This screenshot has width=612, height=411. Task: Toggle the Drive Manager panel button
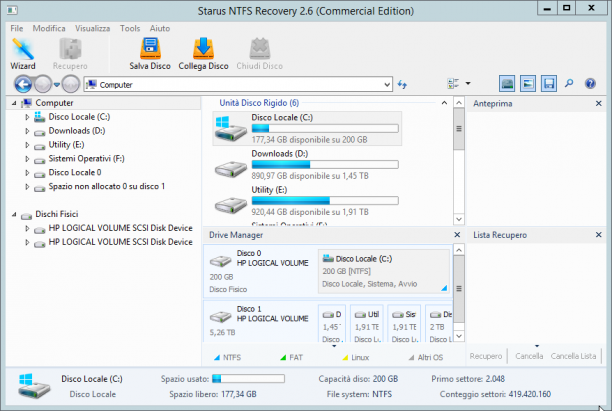pyautogui.click(x=507, y=84)
